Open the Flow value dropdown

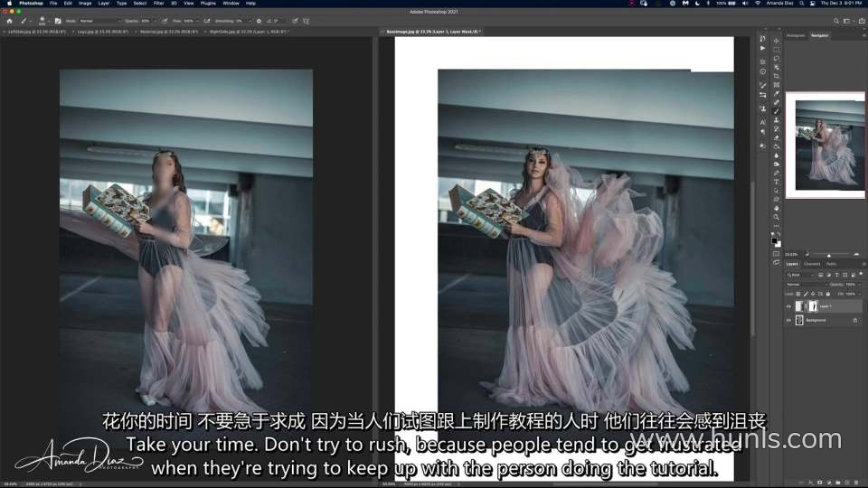tap(197, 21)
